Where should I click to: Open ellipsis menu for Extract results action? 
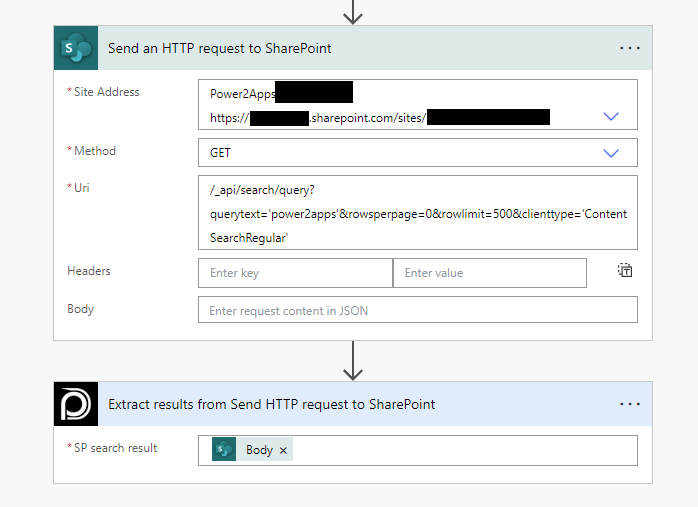pos(629,404)
